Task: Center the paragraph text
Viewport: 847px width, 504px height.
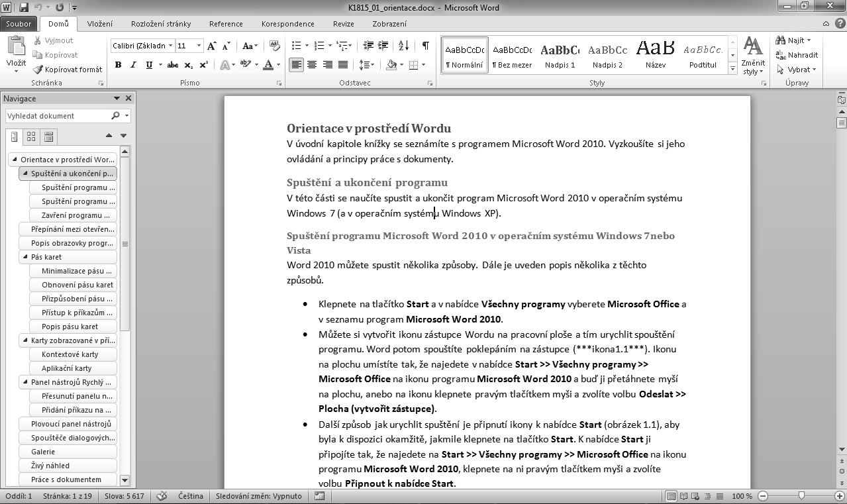Action: (312, 65)
